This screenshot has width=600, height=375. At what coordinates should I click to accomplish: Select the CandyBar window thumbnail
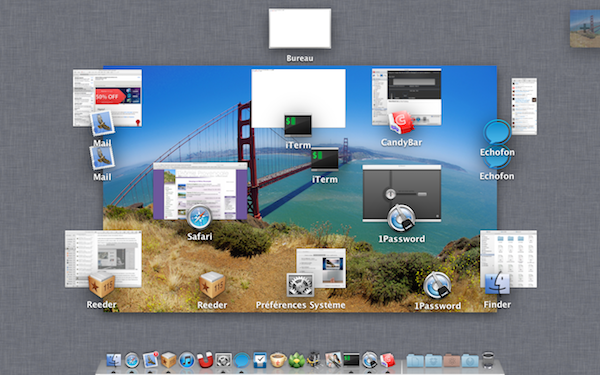pos(406,97)
